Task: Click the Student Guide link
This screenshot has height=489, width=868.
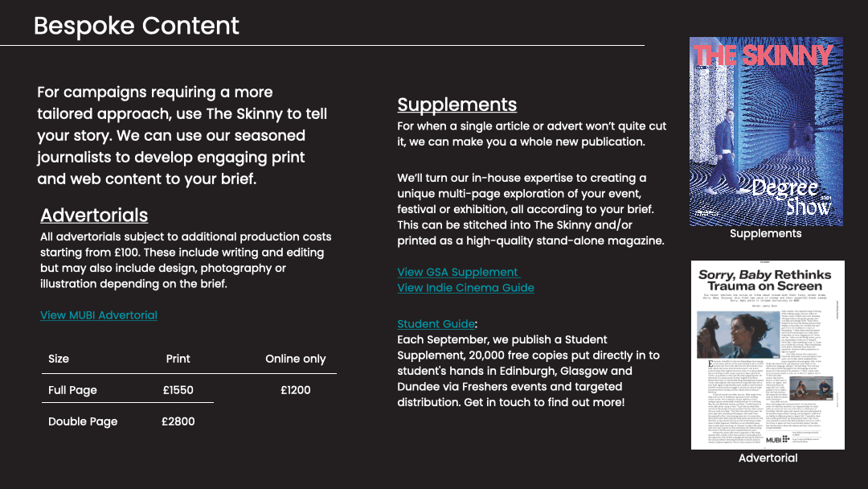Action: [x=436, y=324]
